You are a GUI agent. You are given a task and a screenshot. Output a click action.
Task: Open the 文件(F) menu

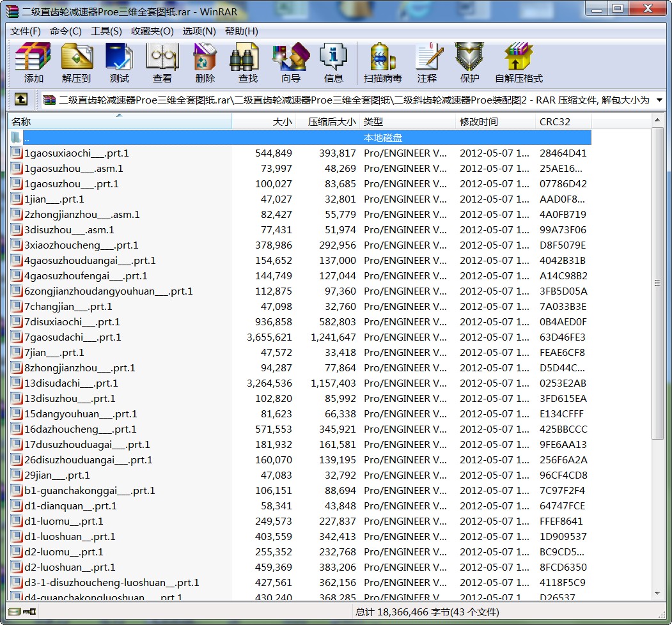[x=26, y=31]
